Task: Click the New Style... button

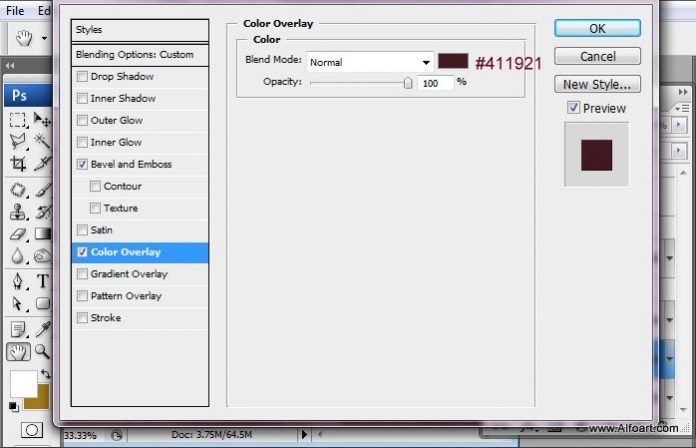Action: tap(597, 84)
